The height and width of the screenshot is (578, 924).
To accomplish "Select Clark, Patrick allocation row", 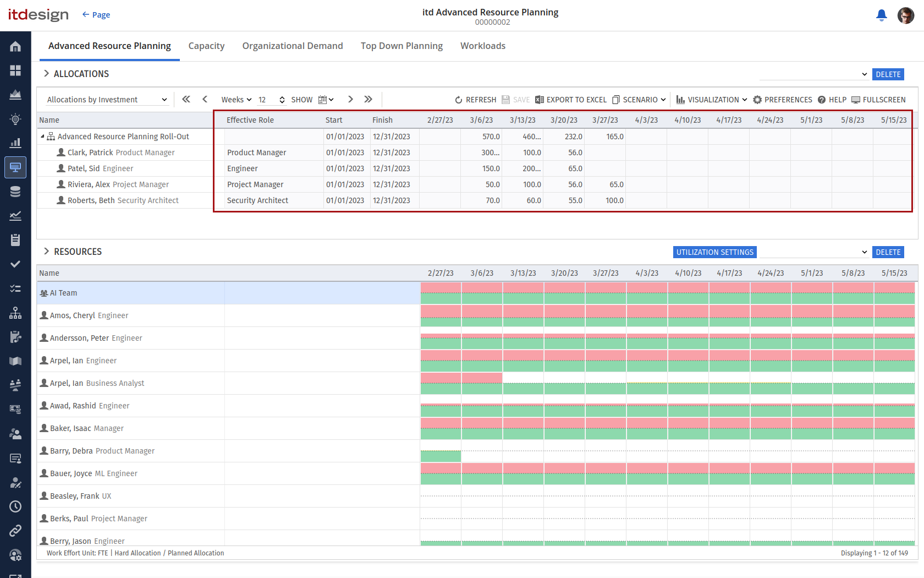I will (474, 152).
